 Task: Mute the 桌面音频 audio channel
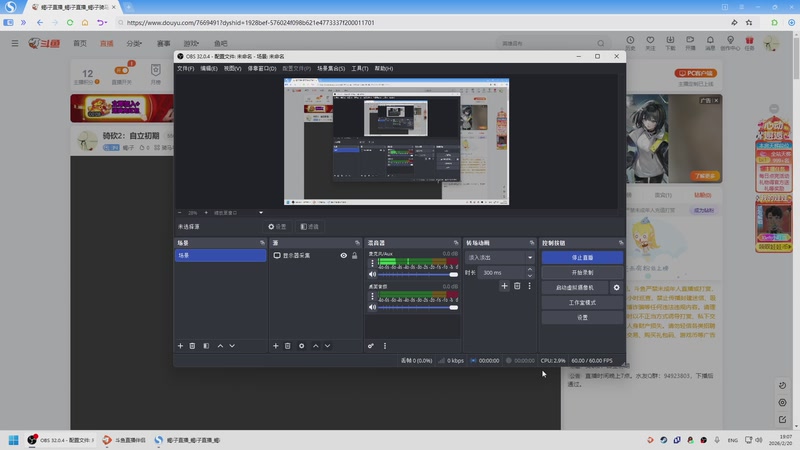[x=372, y=307]
